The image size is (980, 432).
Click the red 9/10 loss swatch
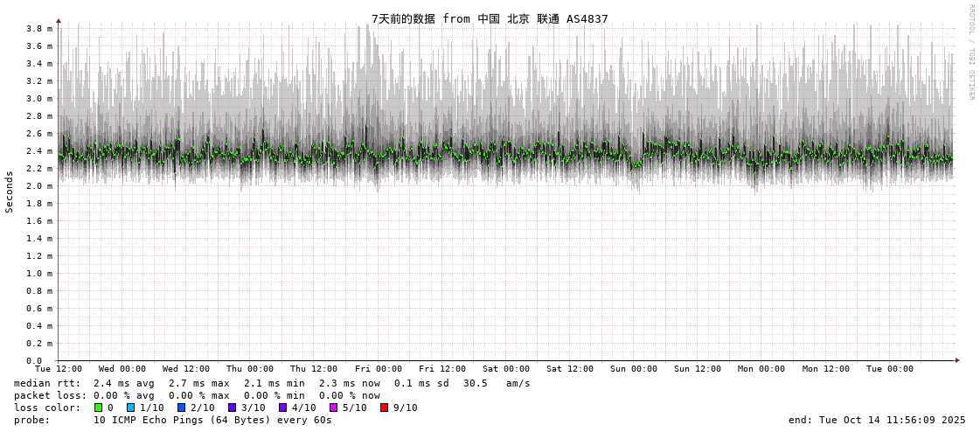(x=384, y=408)
